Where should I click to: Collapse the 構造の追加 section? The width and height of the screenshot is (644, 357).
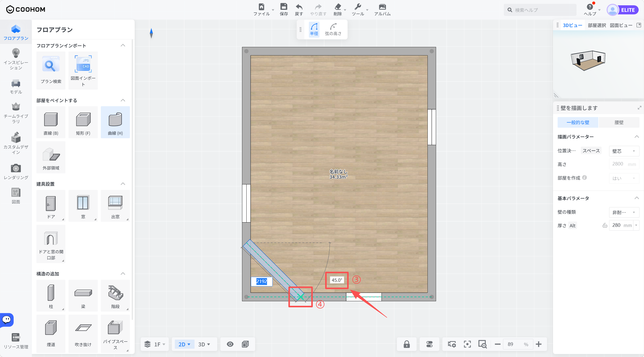pyautogui.click(x=123, y=273)
